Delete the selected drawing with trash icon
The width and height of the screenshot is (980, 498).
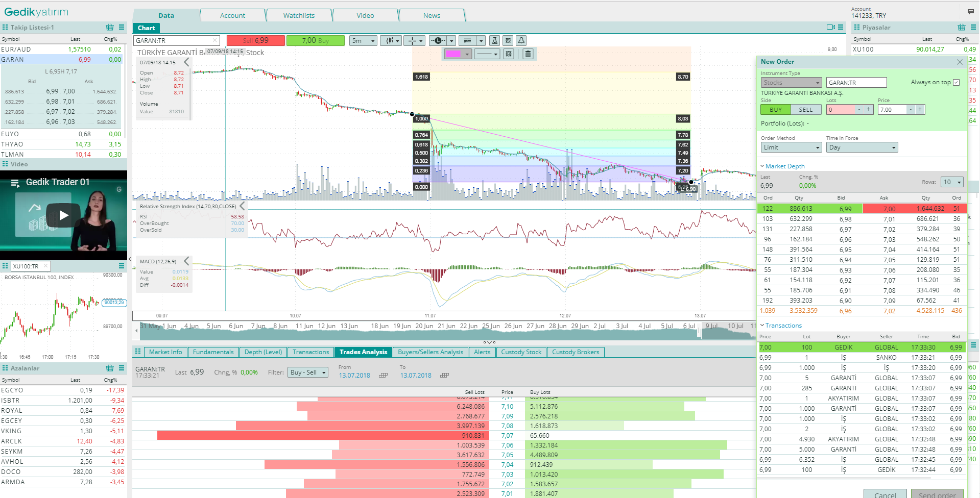[528, 54]
